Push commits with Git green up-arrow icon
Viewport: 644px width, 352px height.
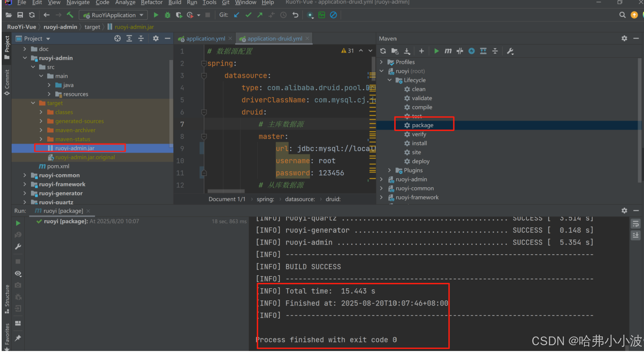pos(260,15)
